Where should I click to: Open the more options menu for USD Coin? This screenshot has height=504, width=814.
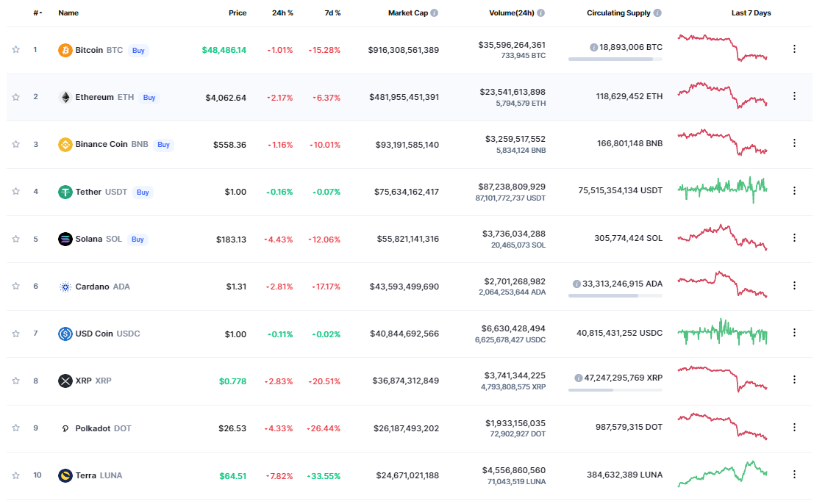click(x=794, y=332)
